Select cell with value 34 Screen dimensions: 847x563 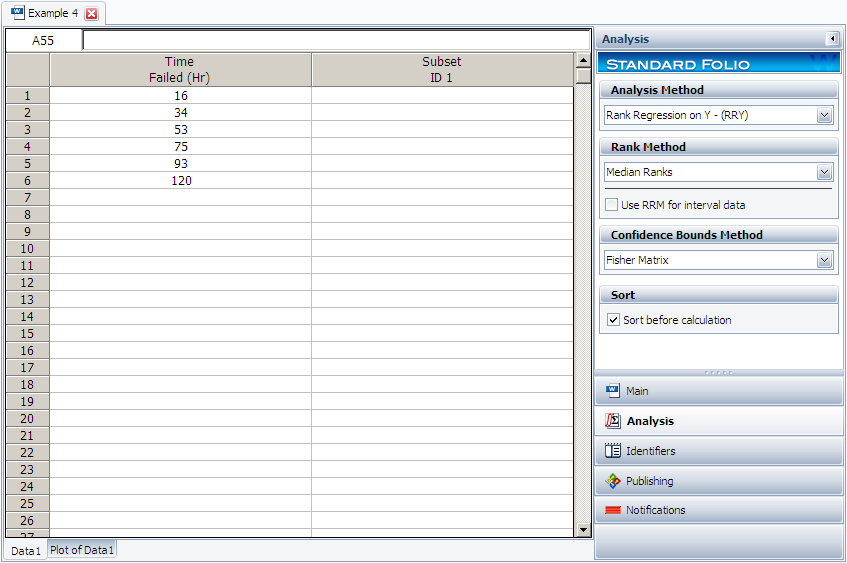(180, 112)
